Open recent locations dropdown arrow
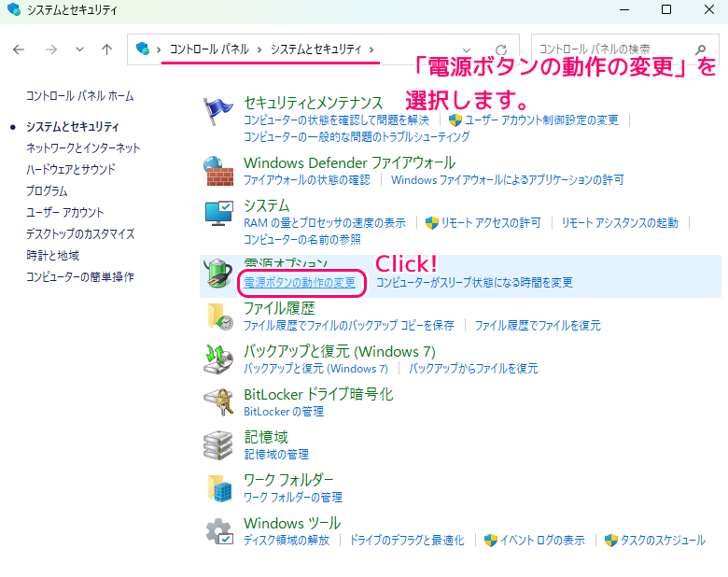 (80, 49)
